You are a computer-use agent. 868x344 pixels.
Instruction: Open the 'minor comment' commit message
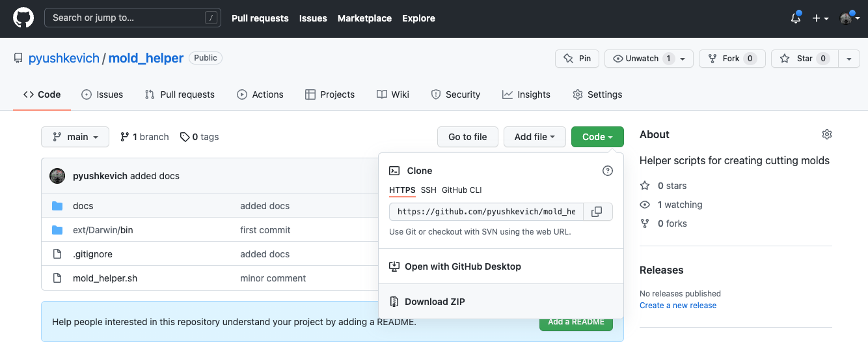point(273,278)
